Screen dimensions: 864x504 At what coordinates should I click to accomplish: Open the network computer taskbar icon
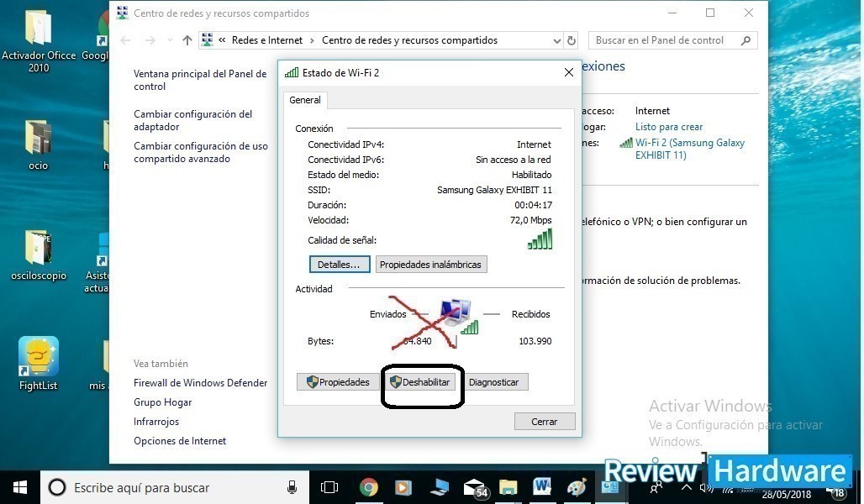[440, 487]
